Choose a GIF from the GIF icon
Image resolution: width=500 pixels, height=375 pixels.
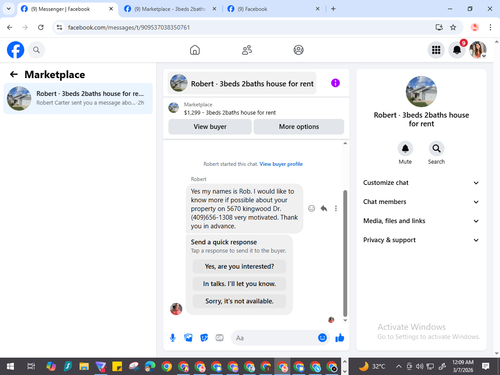point(219,338)
